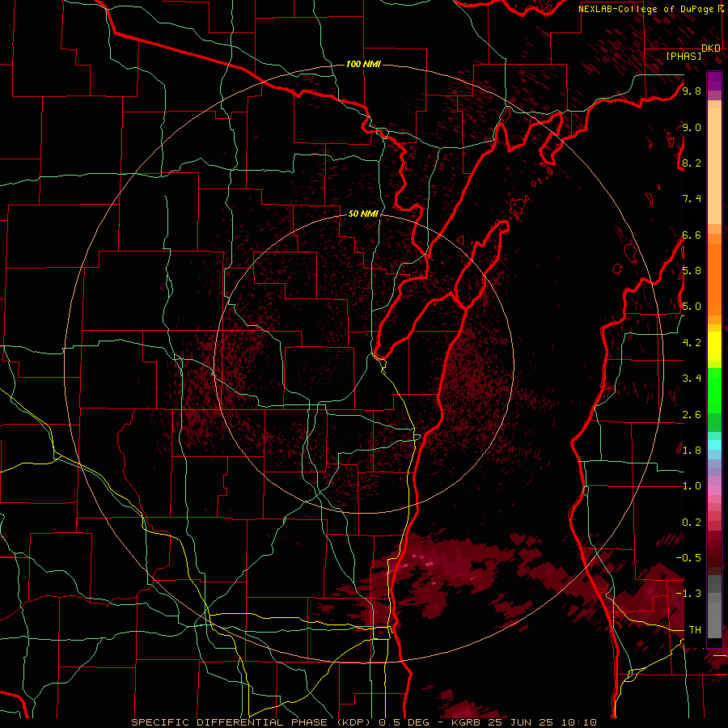Viewport: 728px width, 728px height.
Task: Click the [PHAS] unit label above color bar
Action: coord(684,56)
